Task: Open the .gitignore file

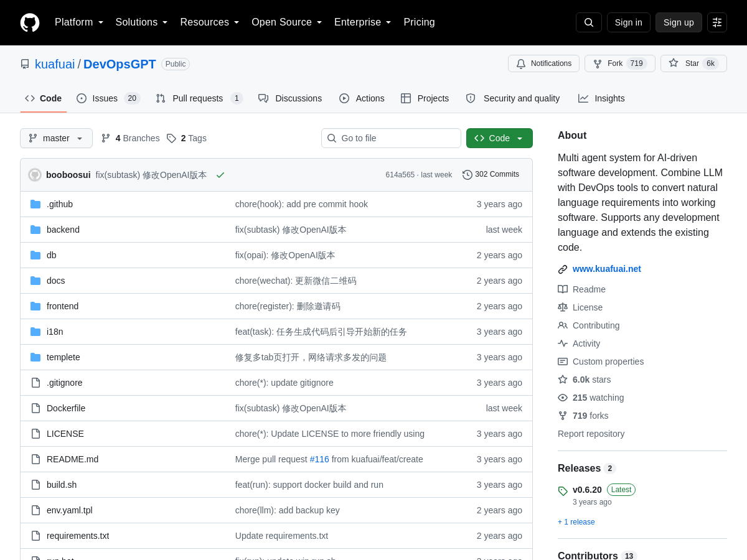Action: pos(65,383)
